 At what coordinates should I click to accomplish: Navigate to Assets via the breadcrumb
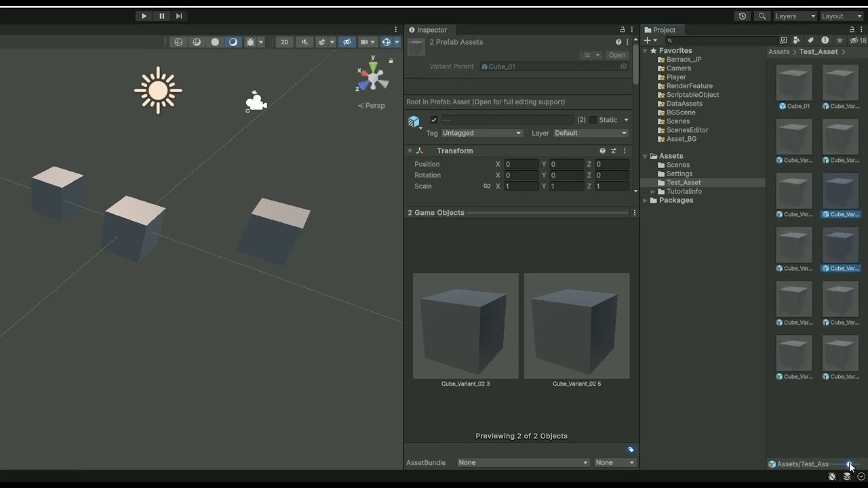click(x=778, y=52)
